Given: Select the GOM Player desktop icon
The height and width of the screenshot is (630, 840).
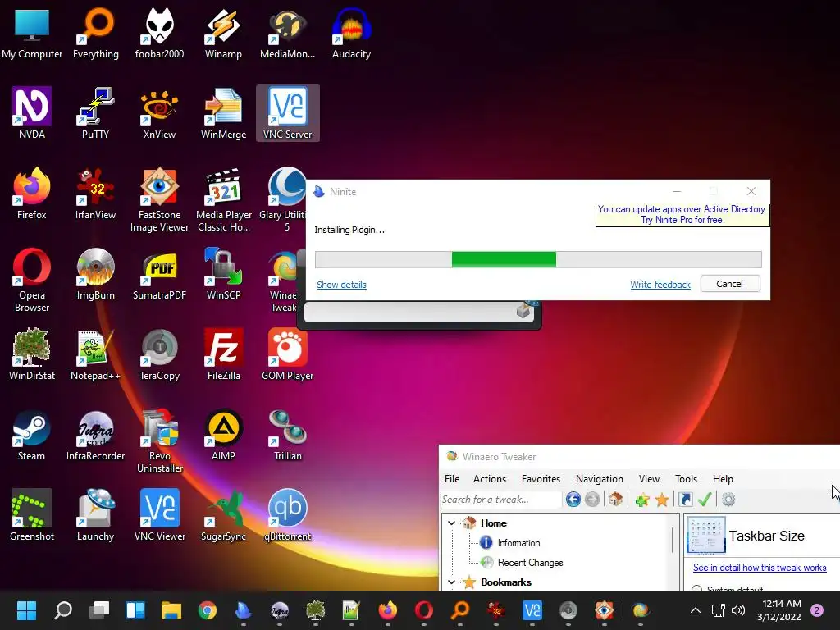Looking at the screenshot, I should coord(287,354).
